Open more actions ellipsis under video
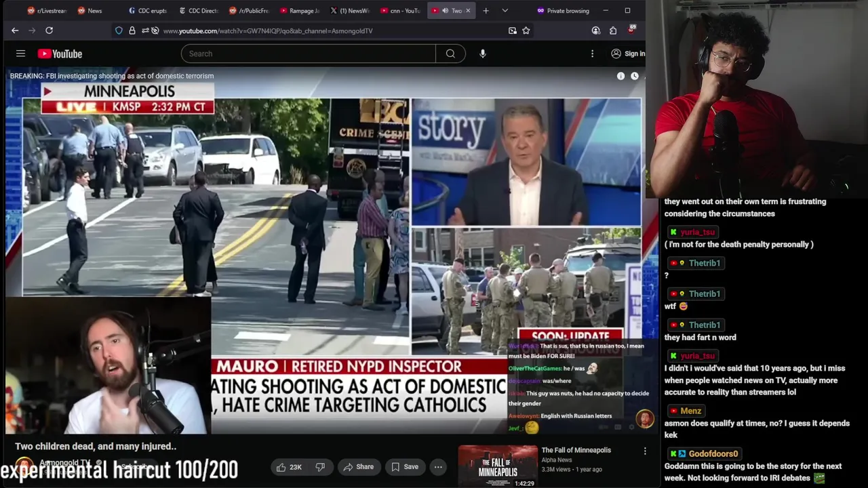This screenshot has height=488, width=868. coord(438,467)
